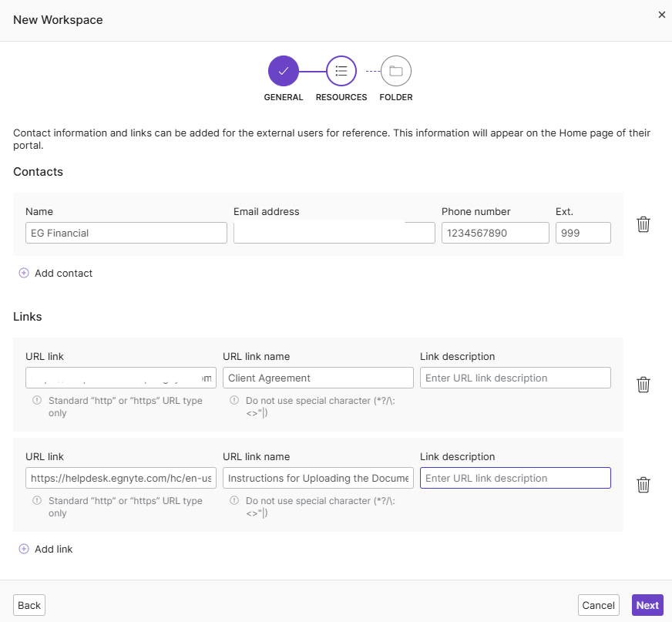This screenshot has height=622, width=672.
Task: Click the General step checkmark icon
Action: [284, 71]
